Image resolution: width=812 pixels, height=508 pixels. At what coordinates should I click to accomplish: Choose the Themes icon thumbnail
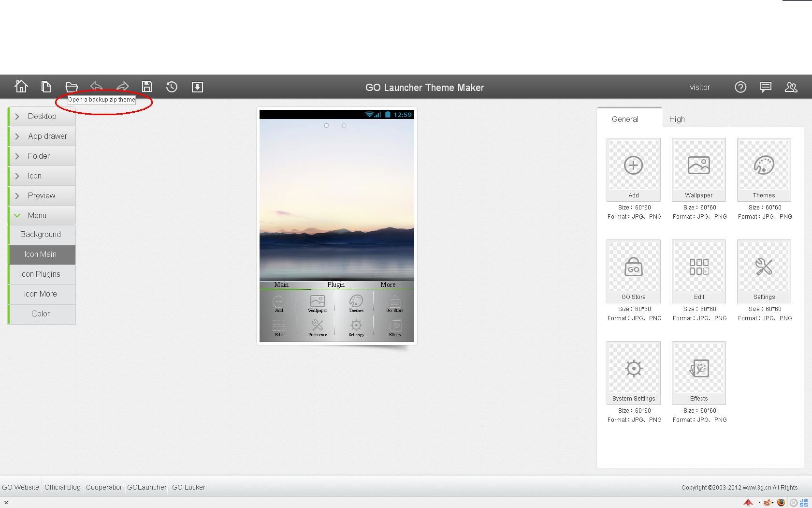click(x=764, y=170)
